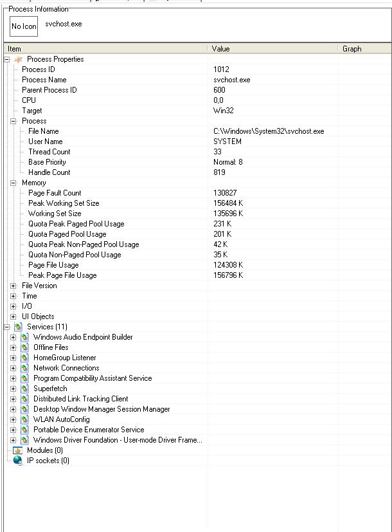Click the Network Connections service icon
The height and width of the screenshot is (532, 392).
tap(24, 368)
